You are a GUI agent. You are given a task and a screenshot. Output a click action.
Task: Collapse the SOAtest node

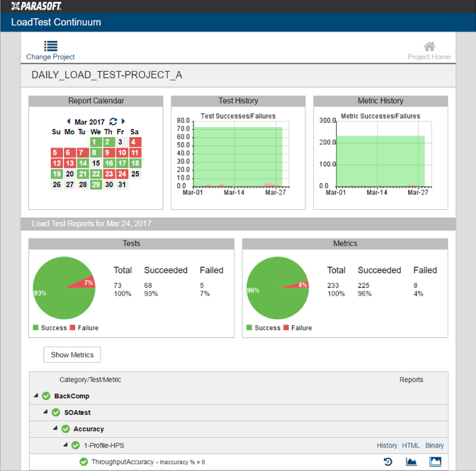pyautogui.click(x=45, y=411)
